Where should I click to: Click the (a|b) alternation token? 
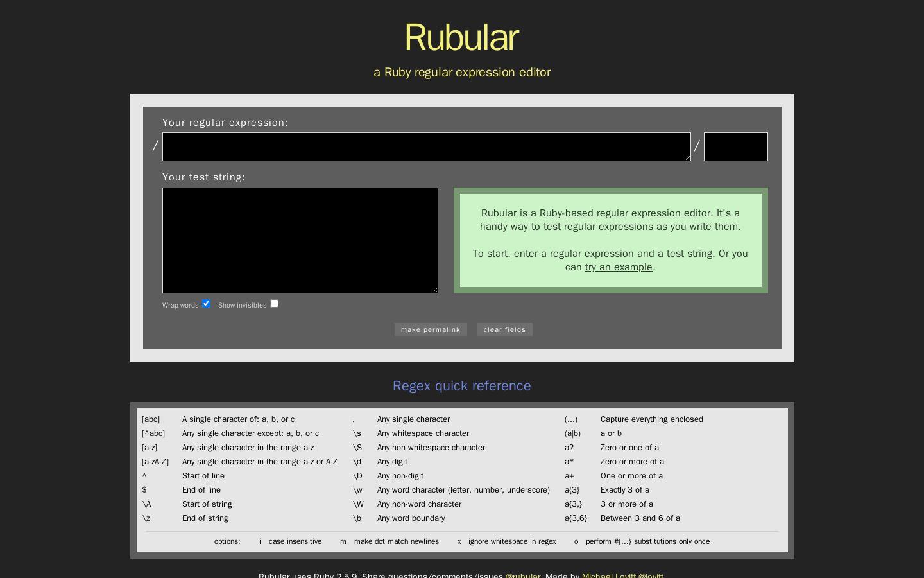[572, 433]
